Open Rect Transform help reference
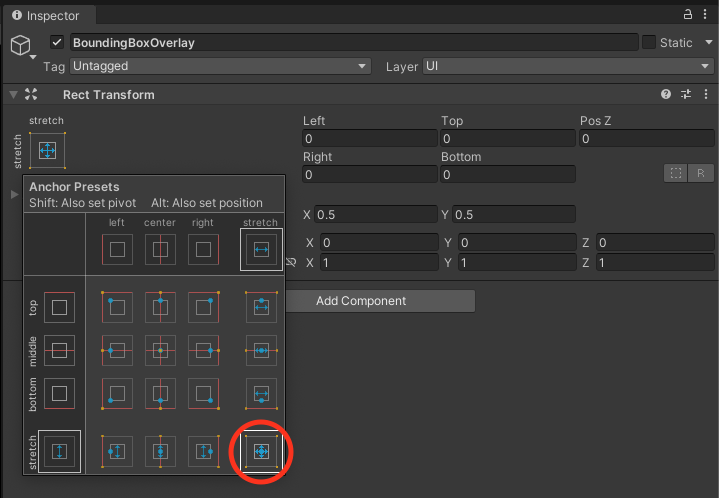 [x=666, y=94]
